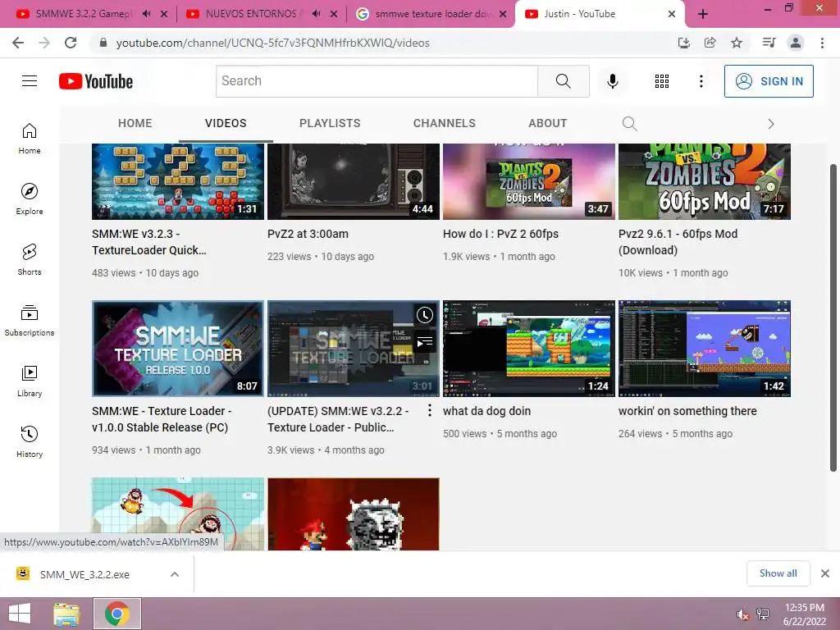Open Chrome profile avatar
Viewport: 840px width, 630px height.
click(796, 43)
